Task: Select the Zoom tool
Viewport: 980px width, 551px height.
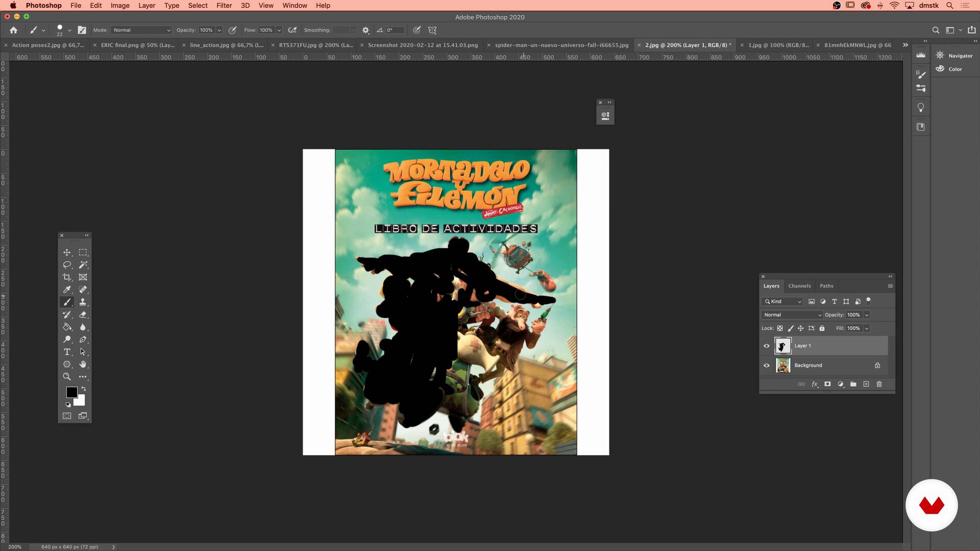Action: [67, 377]
